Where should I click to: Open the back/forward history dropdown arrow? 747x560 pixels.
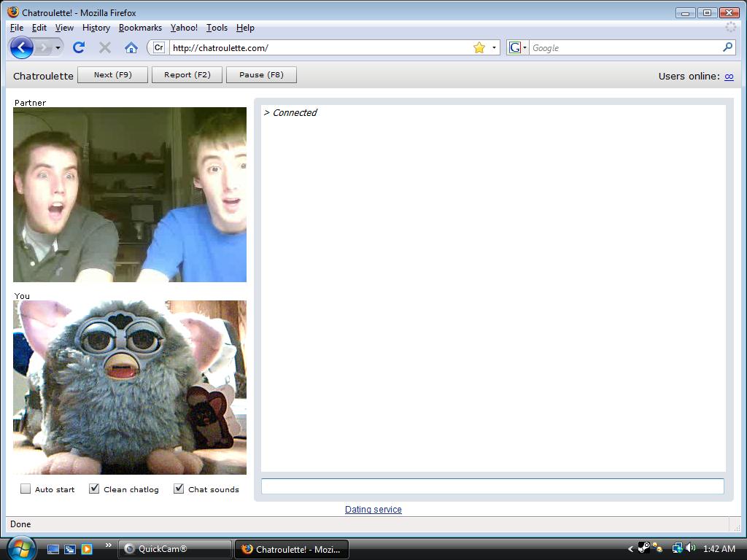point(58,47)
